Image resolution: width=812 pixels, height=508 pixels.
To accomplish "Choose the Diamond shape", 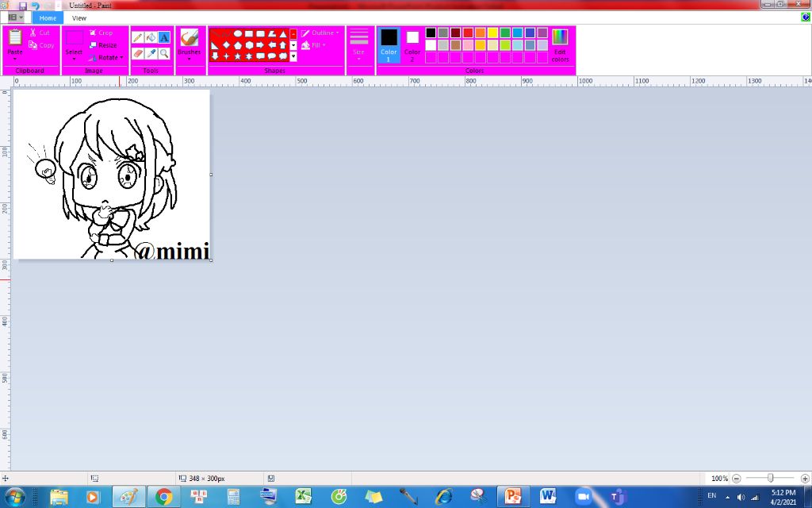I will pos(226,45).
